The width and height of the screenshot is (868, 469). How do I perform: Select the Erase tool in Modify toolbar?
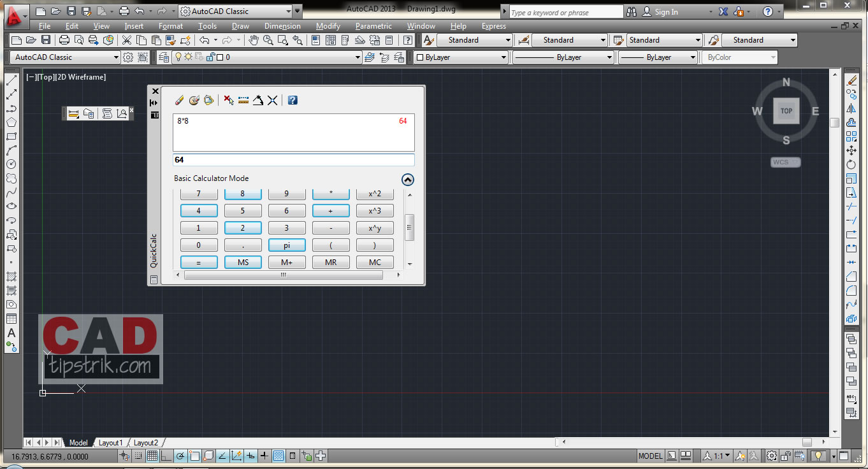(851, 81)
